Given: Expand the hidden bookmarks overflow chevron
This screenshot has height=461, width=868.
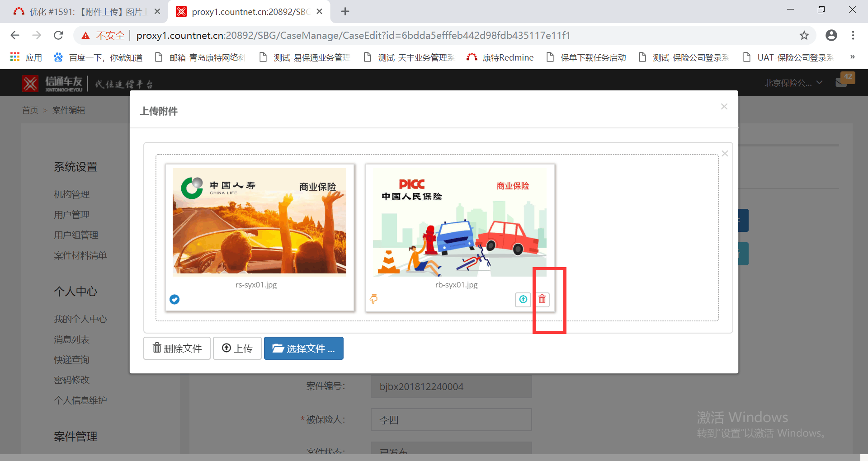Looking at the screenshot, I should (x=852, y=57).
